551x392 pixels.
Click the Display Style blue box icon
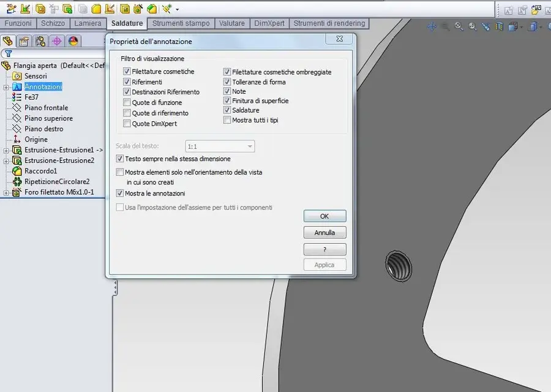point(533,26)
